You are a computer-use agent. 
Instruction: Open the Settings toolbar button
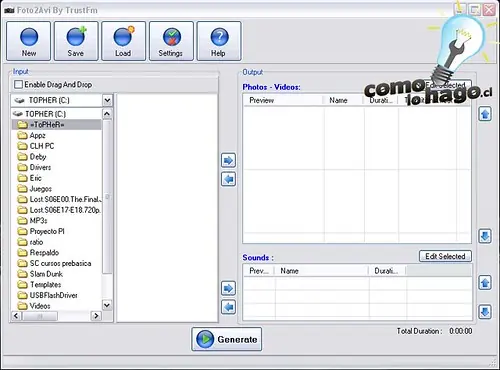[x=171, y=41]
